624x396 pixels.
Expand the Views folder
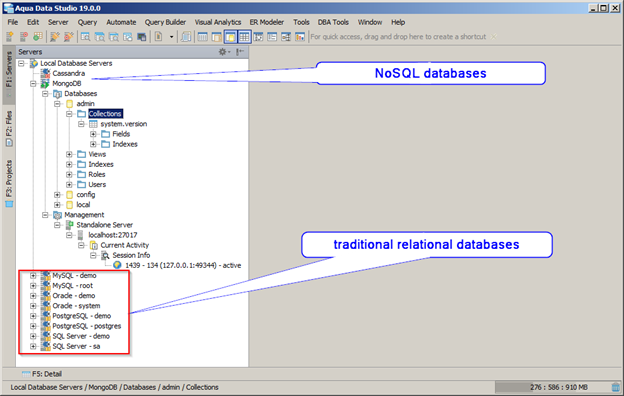69,154
